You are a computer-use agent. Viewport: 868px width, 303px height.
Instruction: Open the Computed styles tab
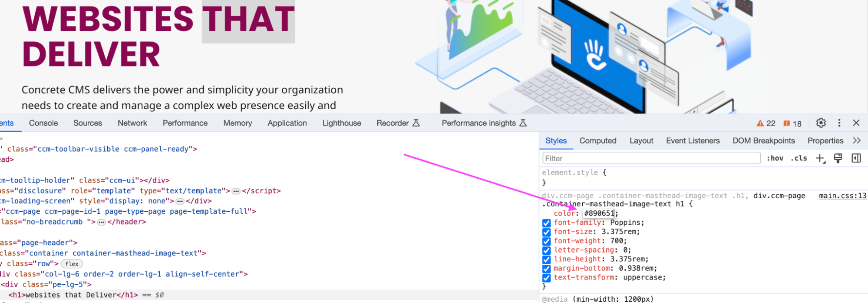[x=597, y=140]
